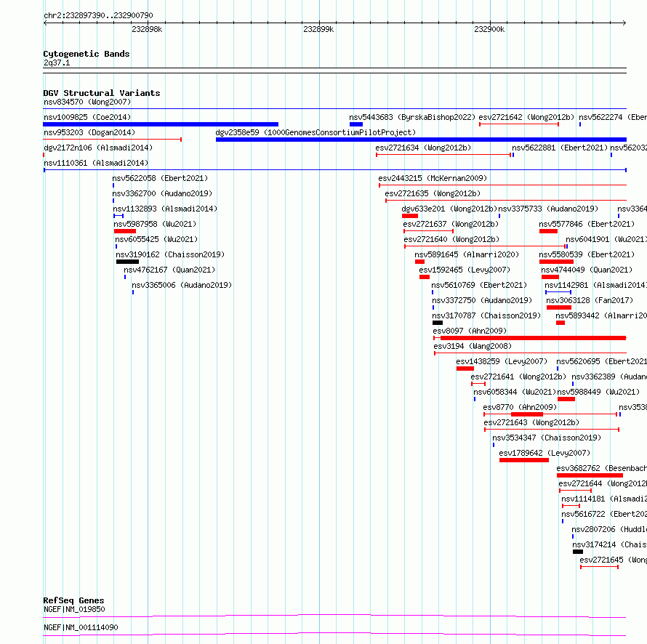Select nsv1110361 (Alsmadi2014) variant label
The height and width of the screenshot is (644, 647).
[x=96, y=163]
